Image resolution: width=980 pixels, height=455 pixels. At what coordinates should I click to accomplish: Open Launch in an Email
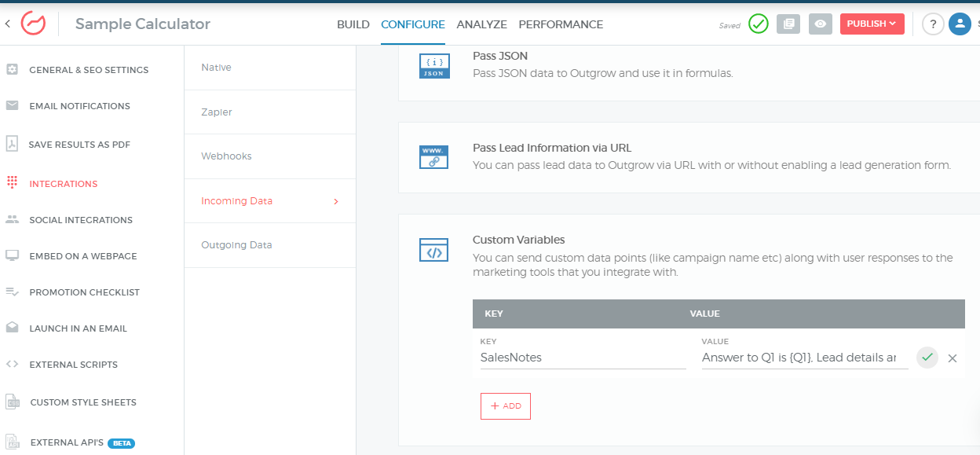(x=78, y=328)
